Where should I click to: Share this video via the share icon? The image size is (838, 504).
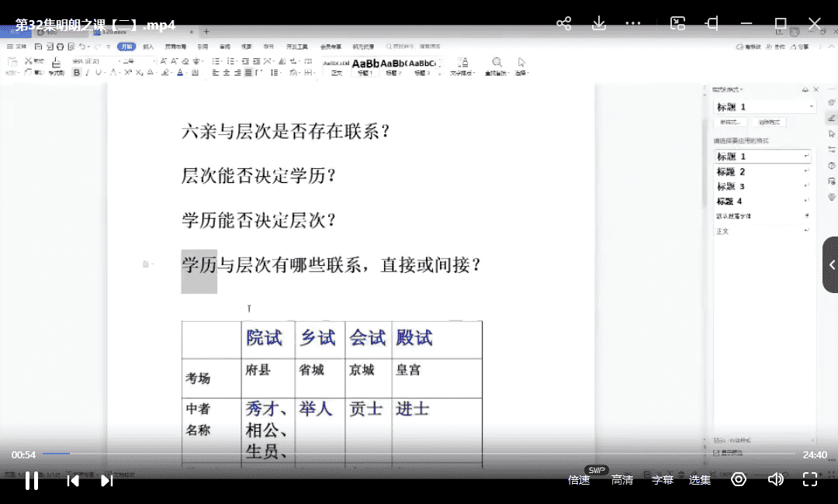click(x=564, y=23)
